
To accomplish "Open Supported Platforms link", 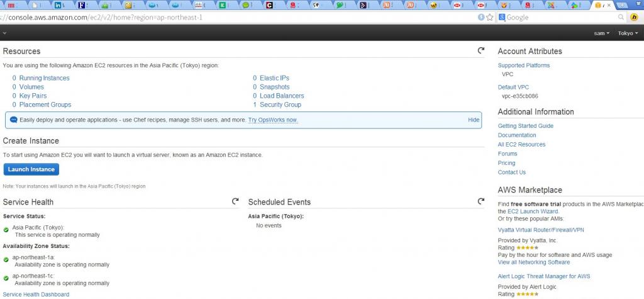I will pyautogui.click(x=524, y=65).
